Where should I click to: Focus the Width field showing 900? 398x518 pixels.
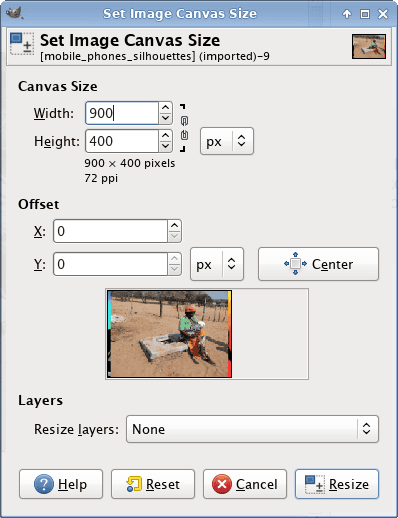(122, 113)
